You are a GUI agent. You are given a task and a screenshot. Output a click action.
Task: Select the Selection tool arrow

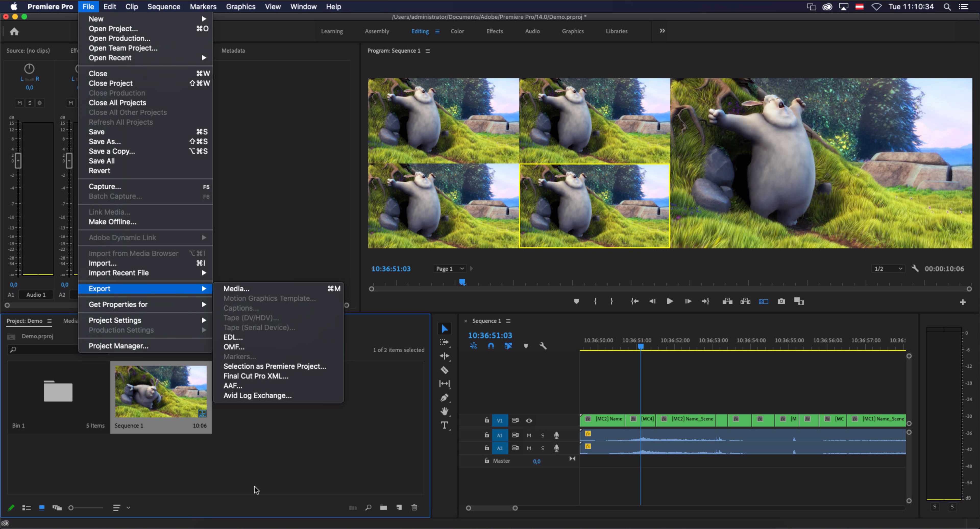444,328
